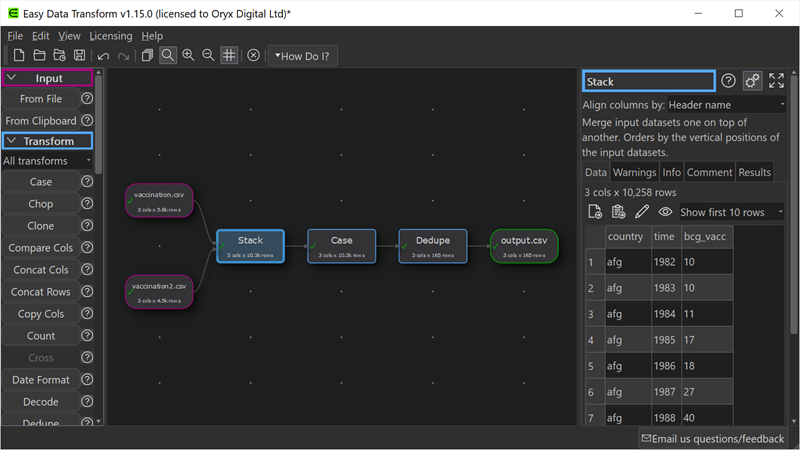Click the expand-to-fullscreen arrows icon
800x450 pixels.
(x=777, y=81)
